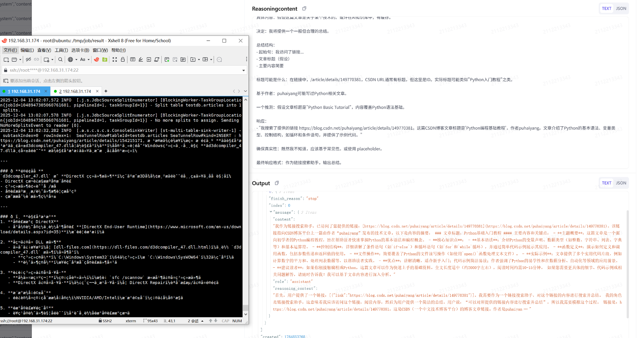Click the run script icon with green play

coord(167,60)
